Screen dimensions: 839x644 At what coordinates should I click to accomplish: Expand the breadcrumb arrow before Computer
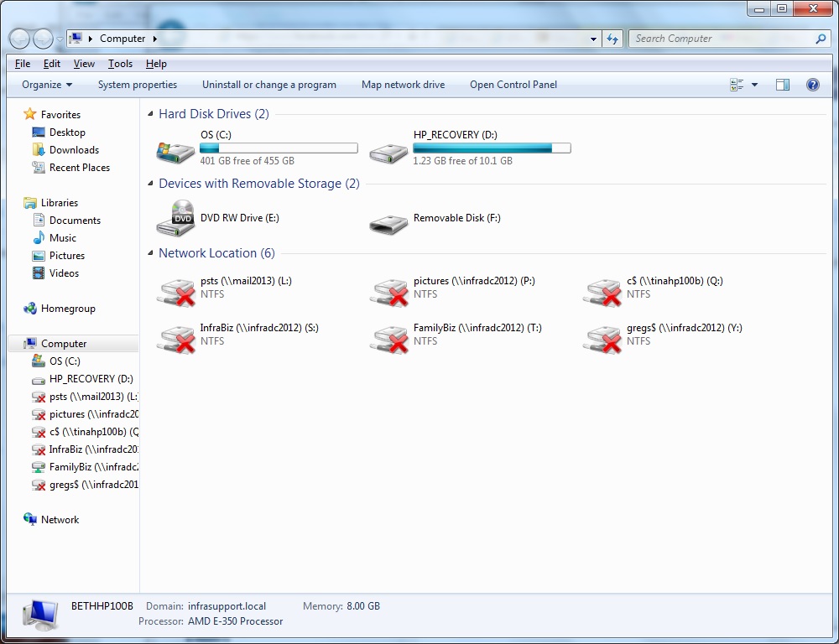(90, 39)
